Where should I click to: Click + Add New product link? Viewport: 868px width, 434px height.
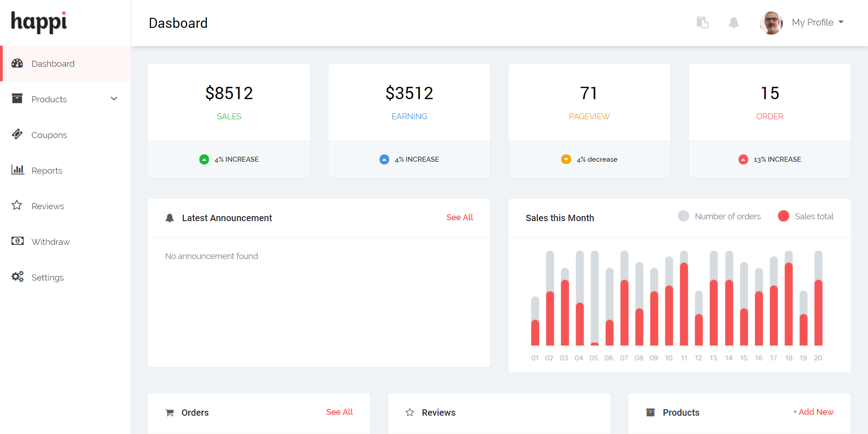813,412
